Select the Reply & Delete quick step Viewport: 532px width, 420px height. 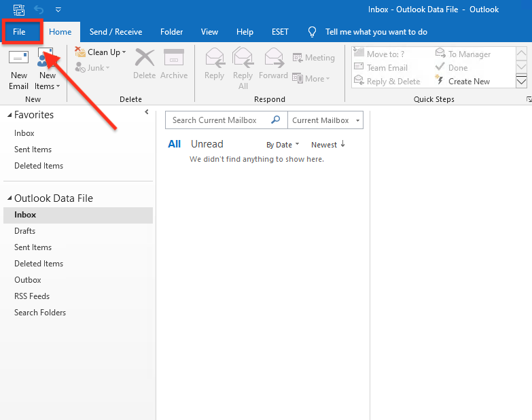tap(387, 82)
